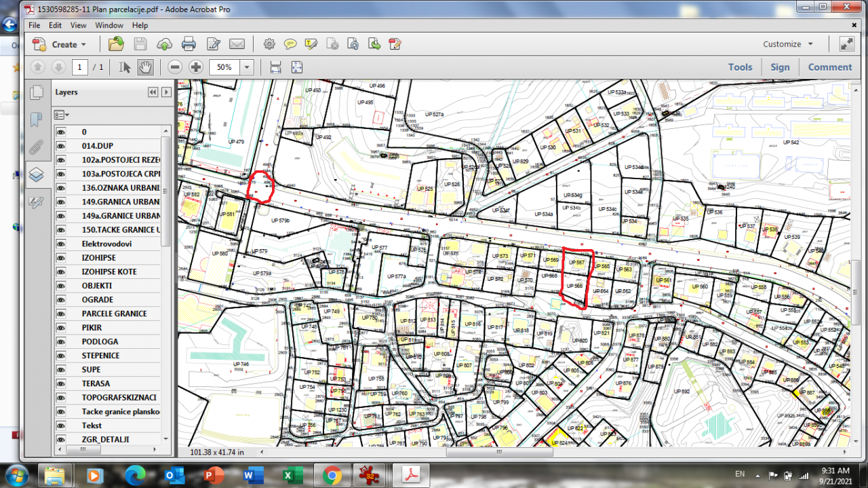Open the Tools pane

click(740, 67)
